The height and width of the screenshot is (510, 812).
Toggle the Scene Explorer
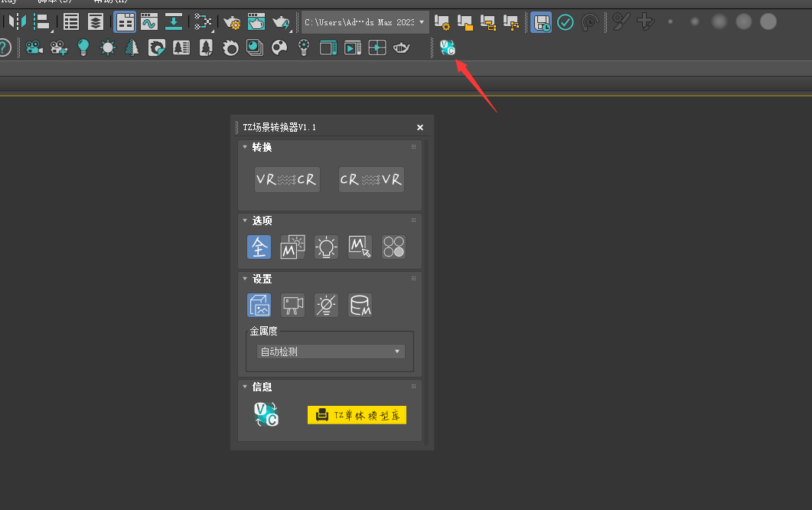point(71,21)
